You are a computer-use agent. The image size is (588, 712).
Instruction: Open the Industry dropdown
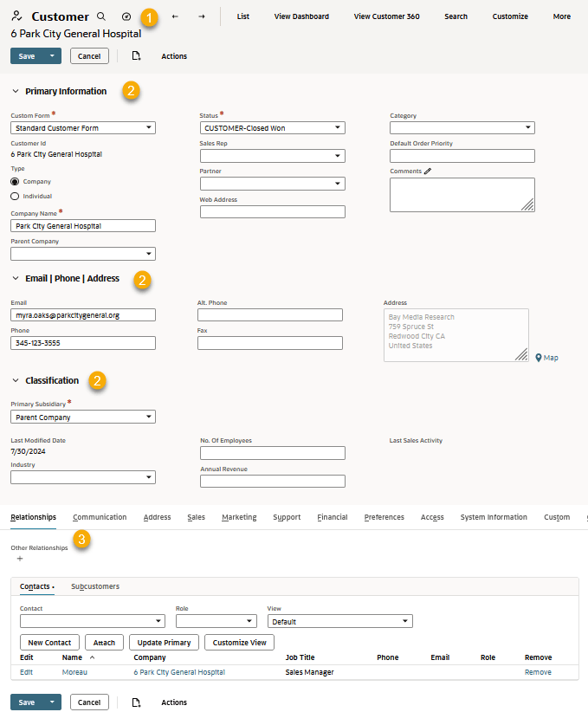click(83, 477)
